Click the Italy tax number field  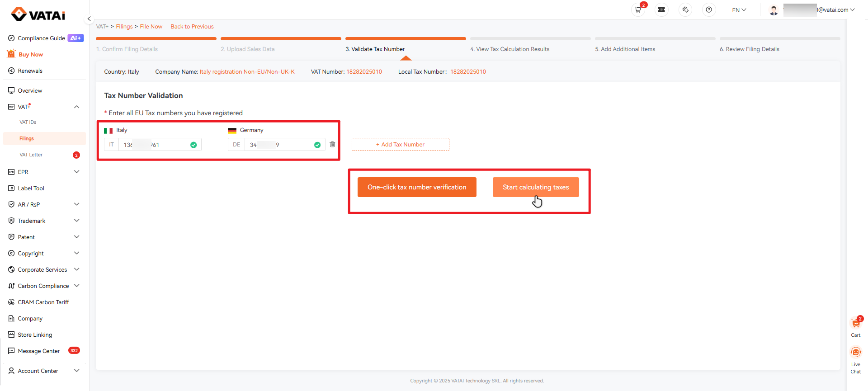pos(154,145)
